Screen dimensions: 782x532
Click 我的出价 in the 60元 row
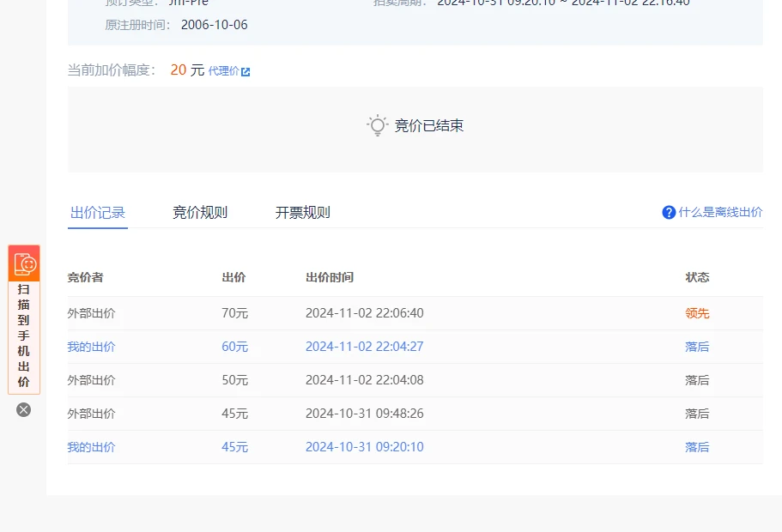pyautogui.click(x=91, y=347)
